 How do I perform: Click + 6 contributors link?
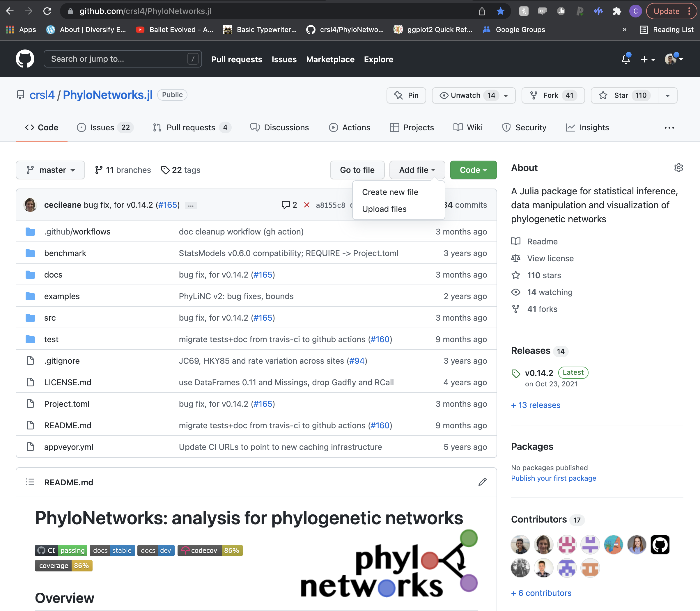pyautogui.click(x=541, y=593)
